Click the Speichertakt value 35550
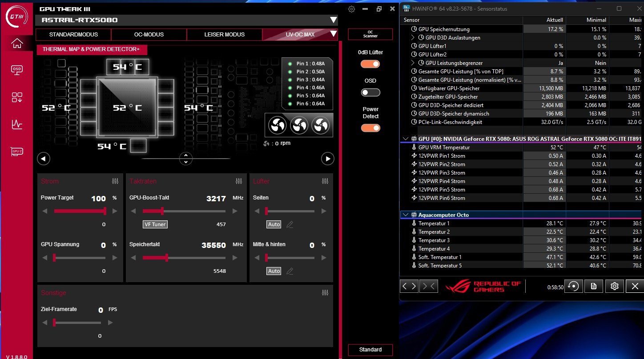 coord(213,245)
